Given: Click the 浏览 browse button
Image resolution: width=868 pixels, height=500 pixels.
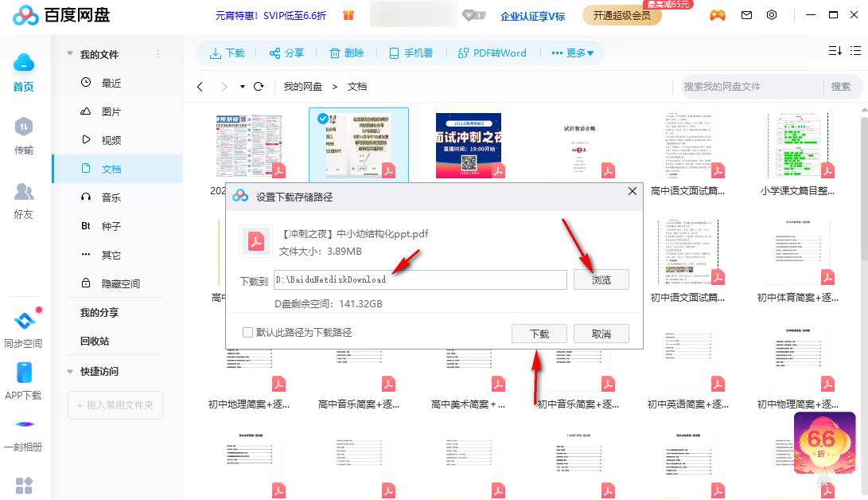Looking at the screenshot, I should [x=601, y=279].
